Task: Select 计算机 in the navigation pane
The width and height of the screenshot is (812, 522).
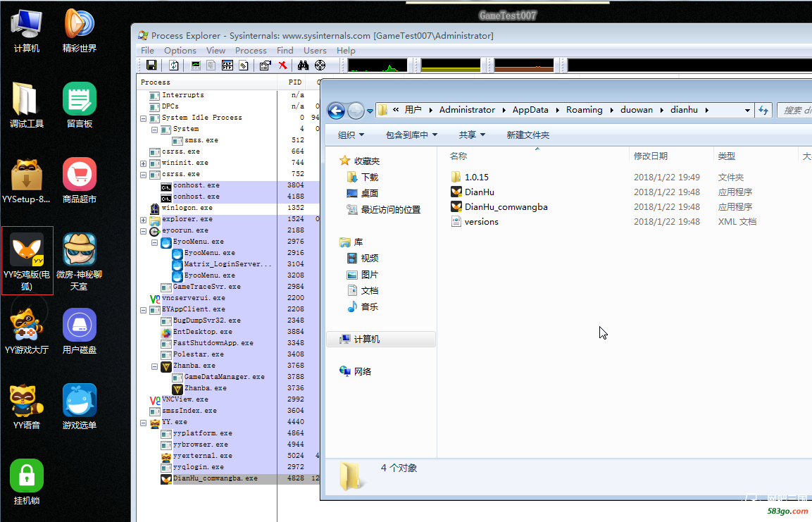Action: (380, 340)
